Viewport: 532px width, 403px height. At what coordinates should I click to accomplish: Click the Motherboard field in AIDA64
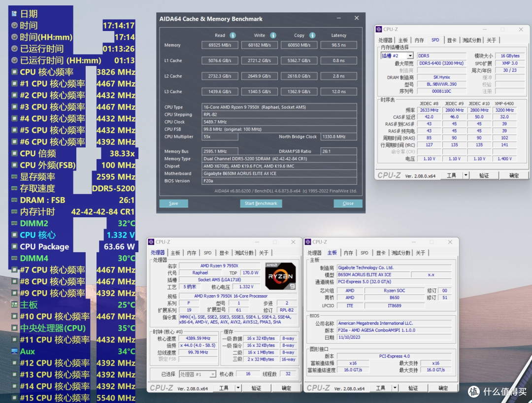click(x=279, y=173)
